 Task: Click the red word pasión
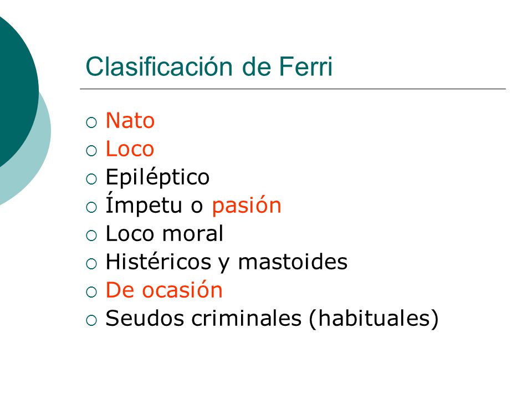click(247, 206)
